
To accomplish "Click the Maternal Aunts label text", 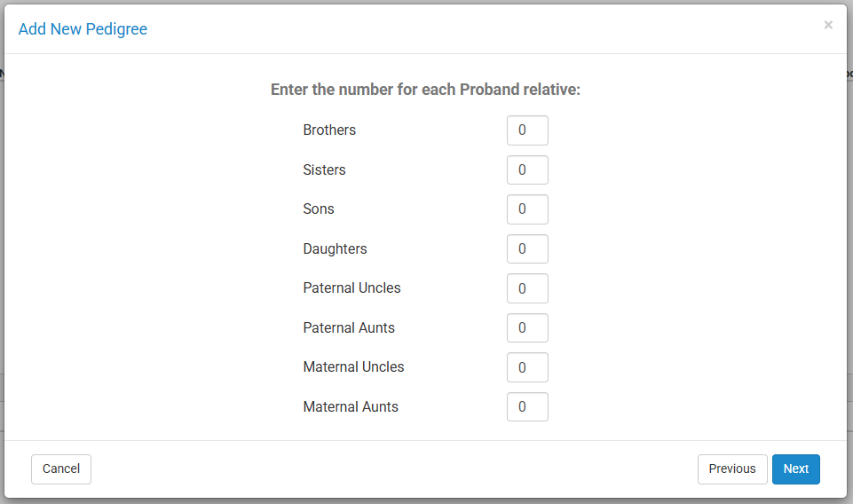I will 351,406.
